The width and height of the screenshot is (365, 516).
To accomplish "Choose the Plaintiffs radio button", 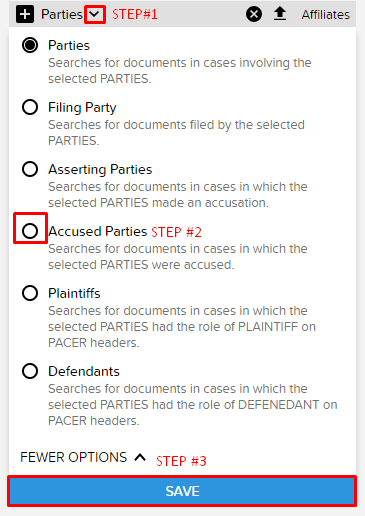I will pyautogui.click(x=30, y=293).
